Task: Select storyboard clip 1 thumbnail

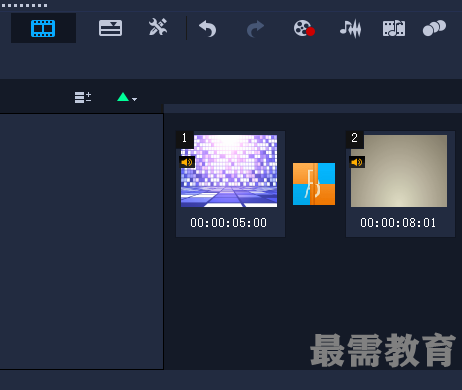Action: 229,171
